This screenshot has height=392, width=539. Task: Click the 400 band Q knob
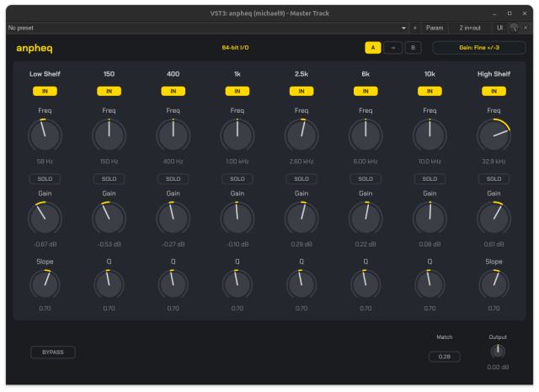173,284
